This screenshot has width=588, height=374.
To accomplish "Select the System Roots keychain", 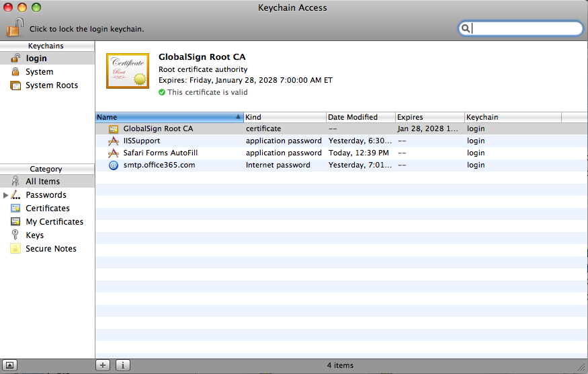I will tap(47, 85).
